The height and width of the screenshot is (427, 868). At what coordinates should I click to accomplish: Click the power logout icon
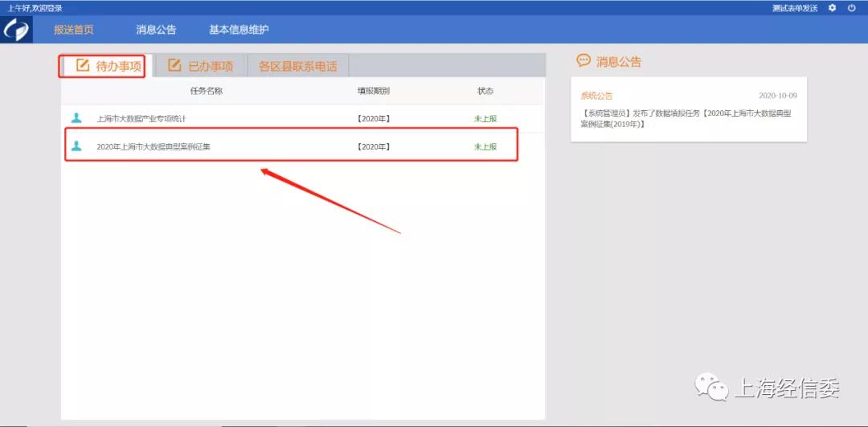[852, 8]
